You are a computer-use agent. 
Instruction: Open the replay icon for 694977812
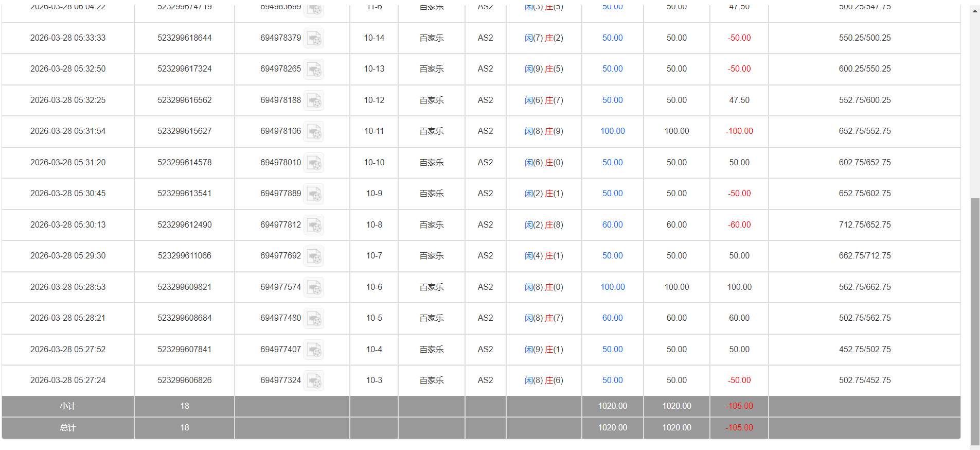click(x=314, y=225)
